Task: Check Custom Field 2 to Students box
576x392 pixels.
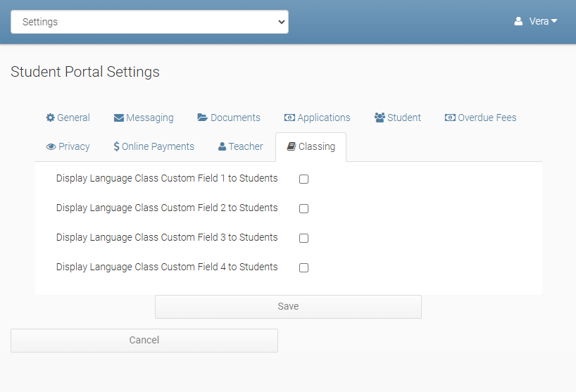Action: [303, 208]
